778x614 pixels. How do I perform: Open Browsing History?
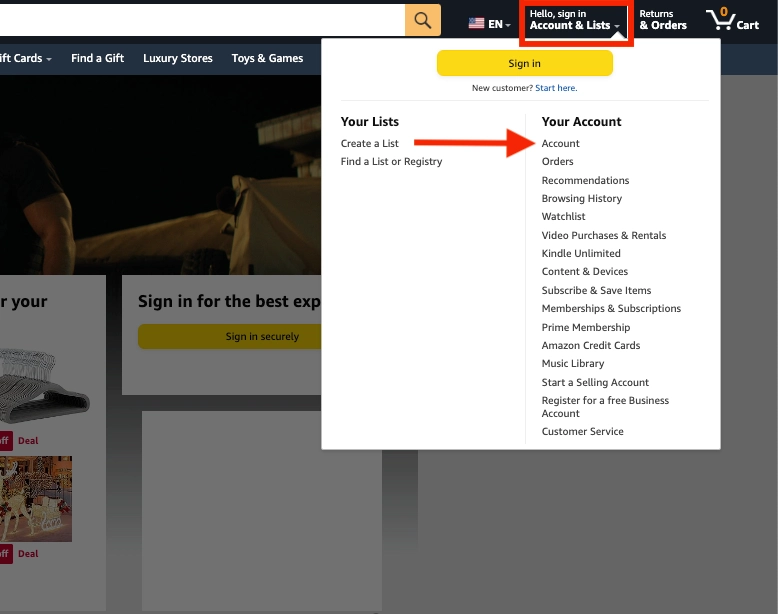click(582, 199)
